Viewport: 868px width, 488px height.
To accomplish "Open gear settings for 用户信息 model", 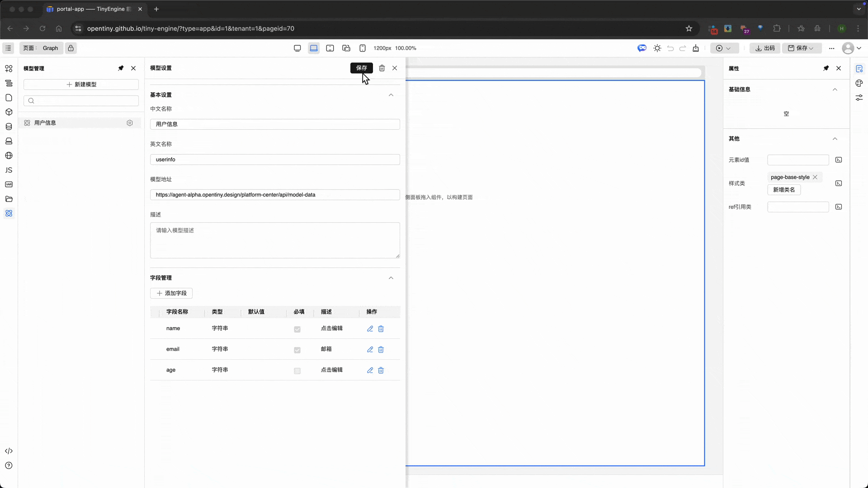I will 130,123.
